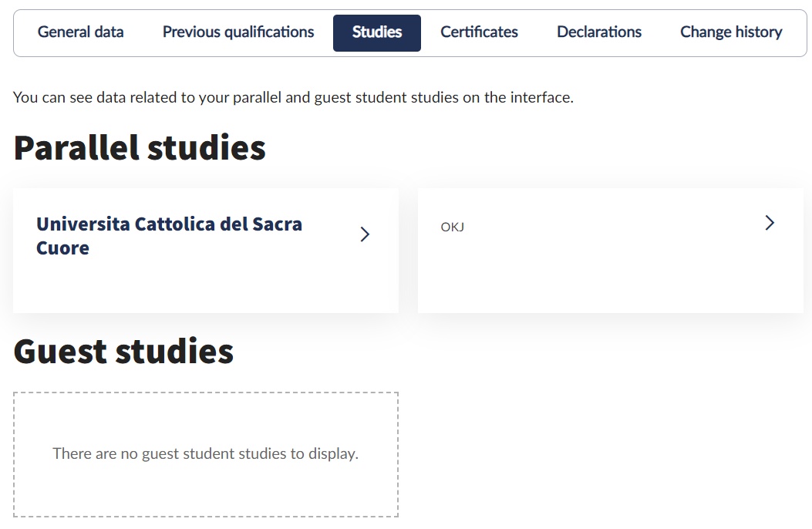This screenshot has height=529, width=812.
Task: Select the active Studies tab
Action: (x=377, y=32)
